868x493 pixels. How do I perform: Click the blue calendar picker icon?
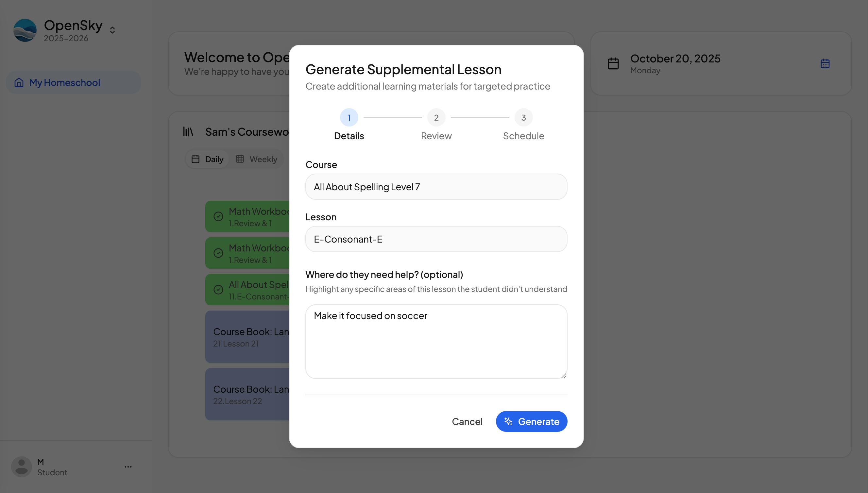(x=825, y=63)
